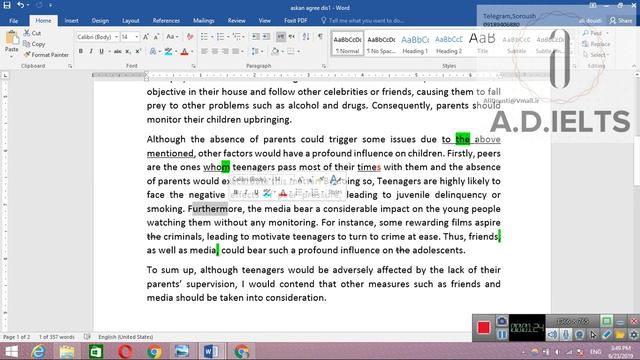
Task: Expand the font color dropdown arrow
Action: click(x=192, y=51)
